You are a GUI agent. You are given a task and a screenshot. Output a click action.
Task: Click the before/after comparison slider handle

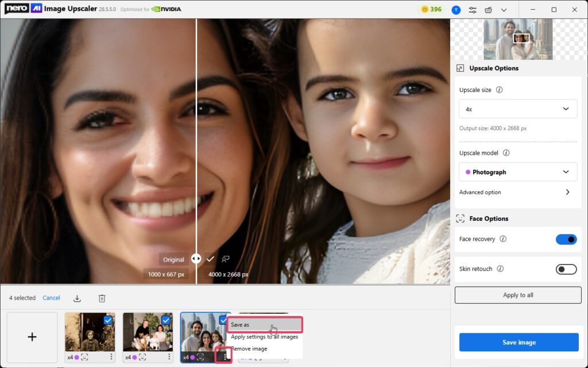pos(196,259)
